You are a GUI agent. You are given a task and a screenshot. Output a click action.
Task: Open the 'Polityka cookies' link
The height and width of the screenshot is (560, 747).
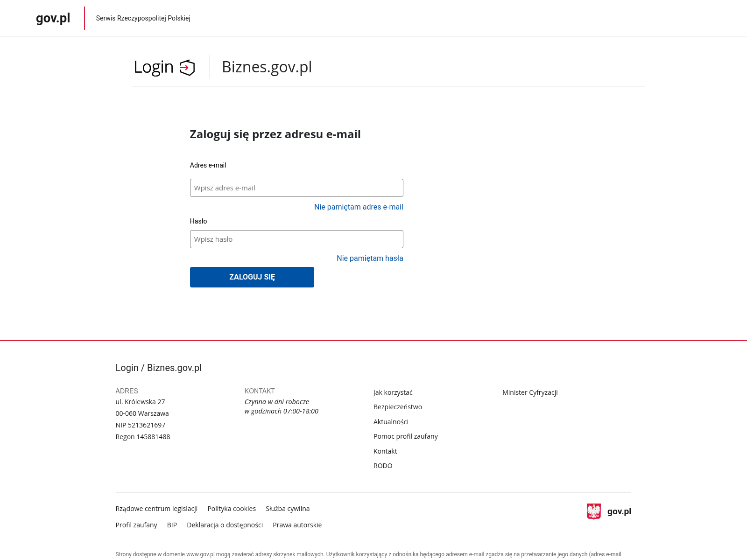coord(232,509)
